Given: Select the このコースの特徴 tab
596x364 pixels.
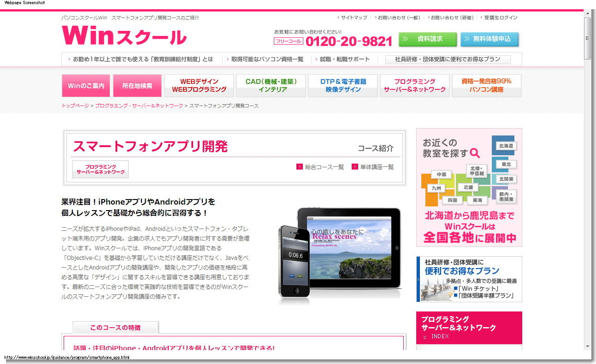Looking at the screenshot, I should [x=115, y=328].
